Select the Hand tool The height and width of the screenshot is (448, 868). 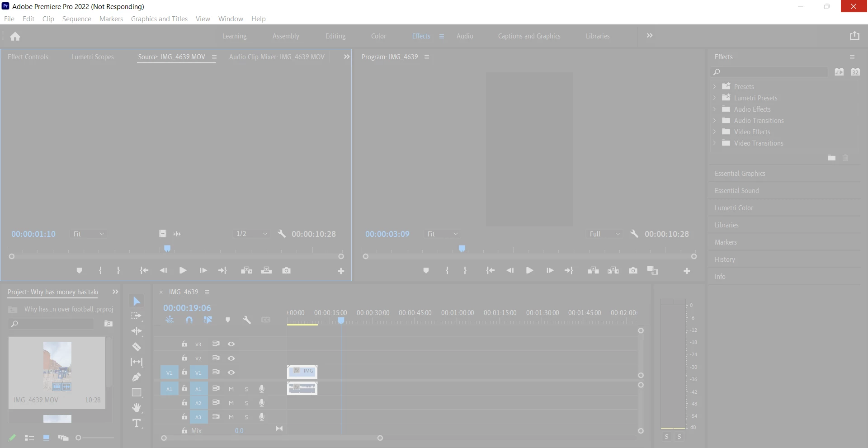click(137, 408)
